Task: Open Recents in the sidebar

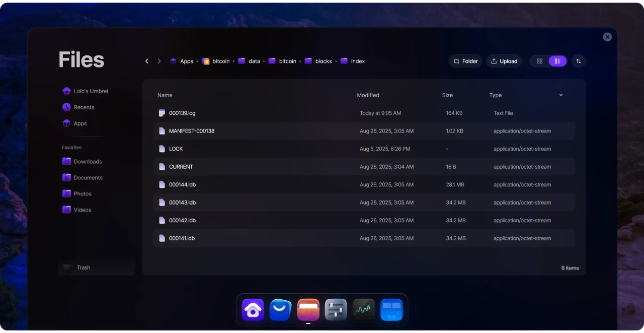Action: pyautogui.click(x=84, y=107)
